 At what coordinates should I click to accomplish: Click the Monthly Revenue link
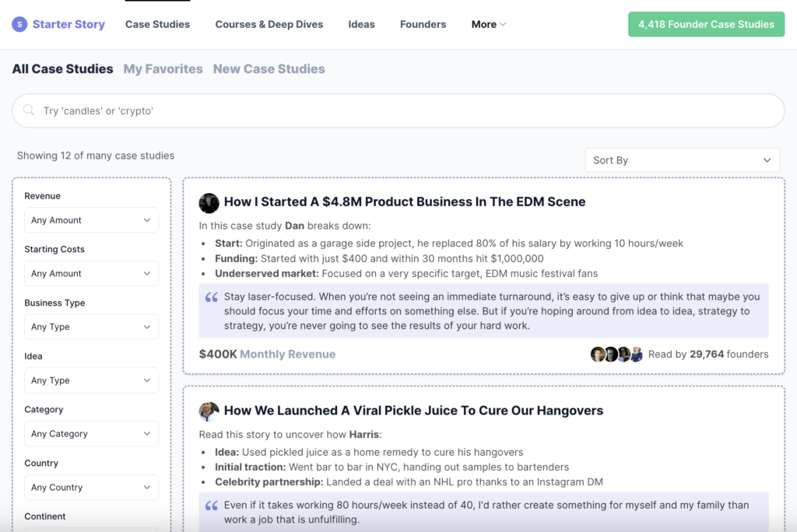(x=288, y=354)
